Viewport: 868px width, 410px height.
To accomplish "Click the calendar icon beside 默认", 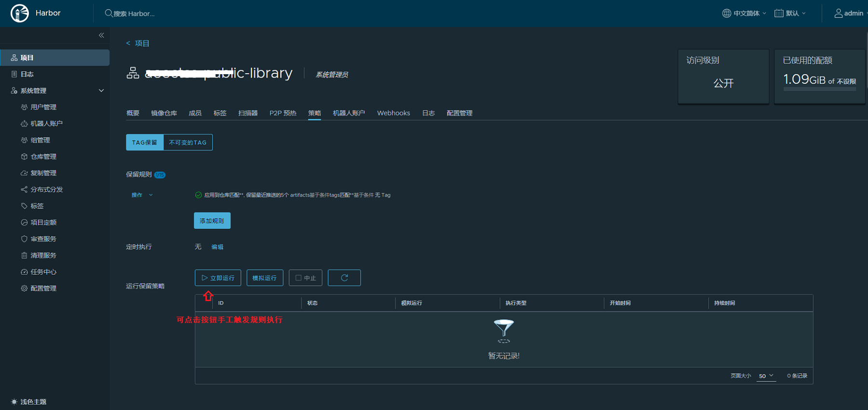I will [x=779, y=13].
